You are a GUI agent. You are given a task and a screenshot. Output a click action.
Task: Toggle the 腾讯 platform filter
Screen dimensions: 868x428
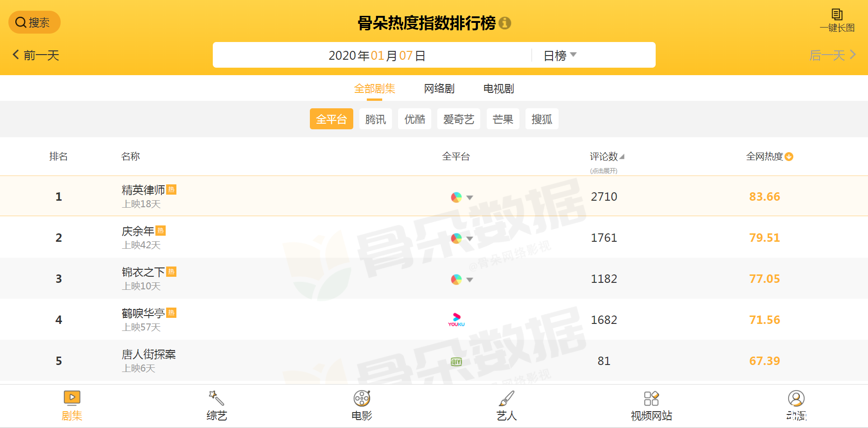(x=375, y=119)
